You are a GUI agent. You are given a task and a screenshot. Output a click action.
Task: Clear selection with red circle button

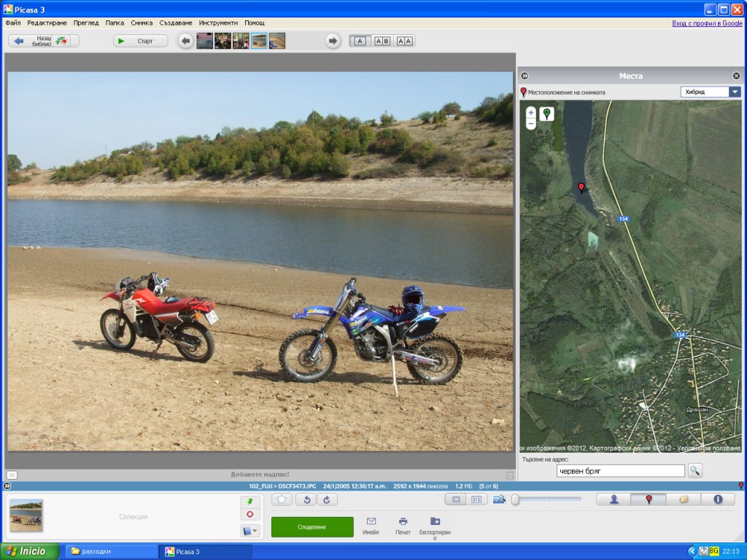point(250,514)
